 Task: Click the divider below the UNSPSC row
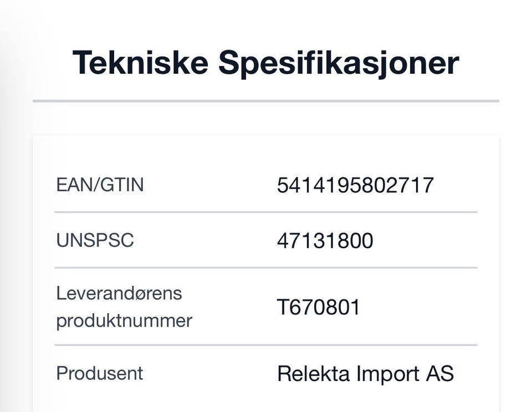(x=265, y=267)
